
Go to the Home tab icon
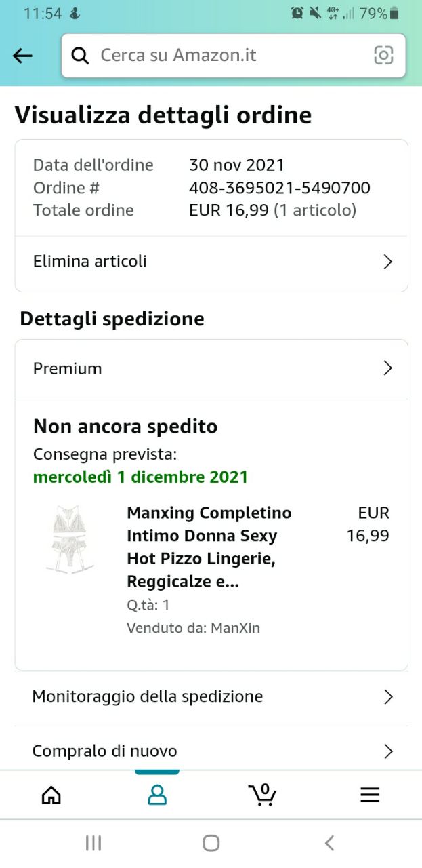51,795
